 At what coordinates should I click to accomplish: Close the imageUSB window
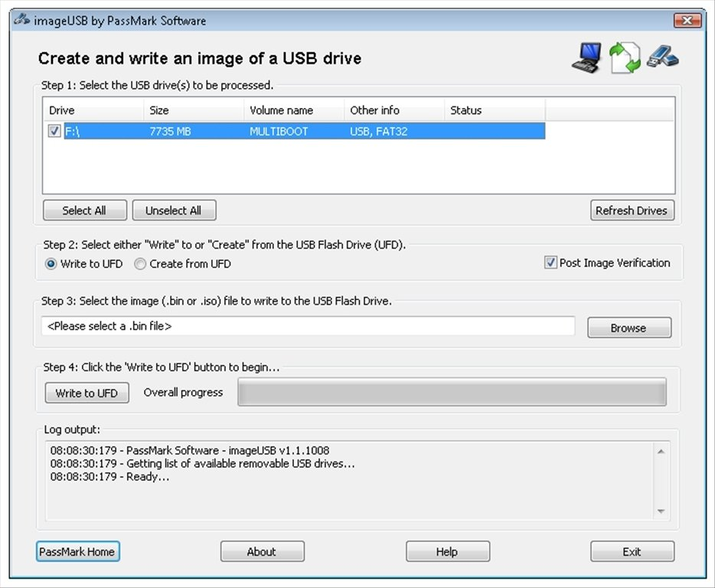[x=687, y=20]
